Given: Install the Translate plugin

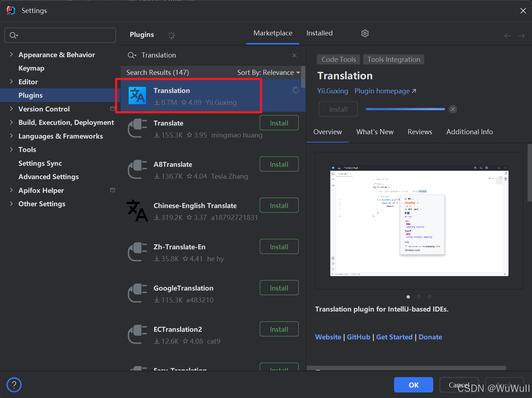Looking at the screenshot, I should tap(279, 123).
